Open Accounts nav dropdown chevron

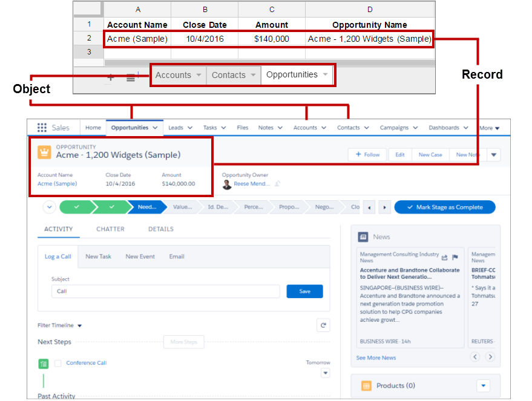[x=324, y=128]
